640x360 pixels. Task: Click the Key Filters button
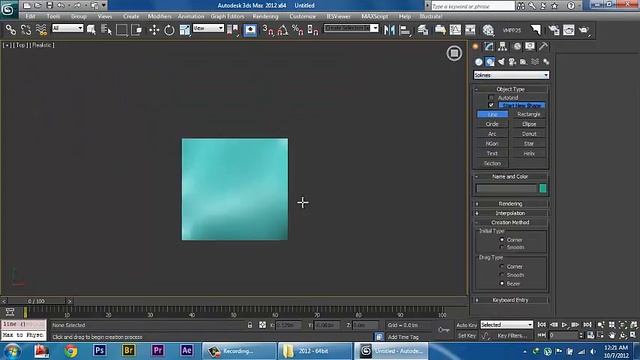pyautogui.click(x=512, y=336)
